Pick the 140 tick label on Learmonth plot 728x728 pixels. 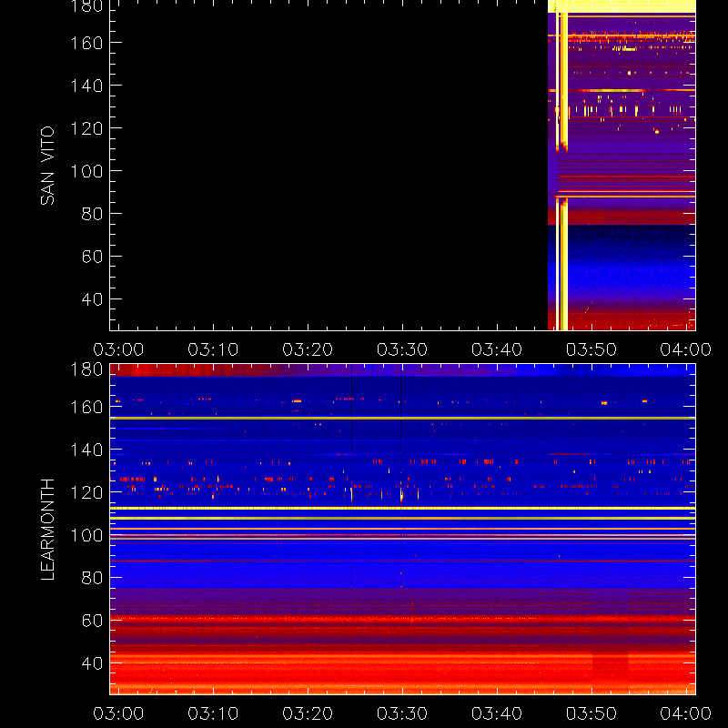click(86, 450)
